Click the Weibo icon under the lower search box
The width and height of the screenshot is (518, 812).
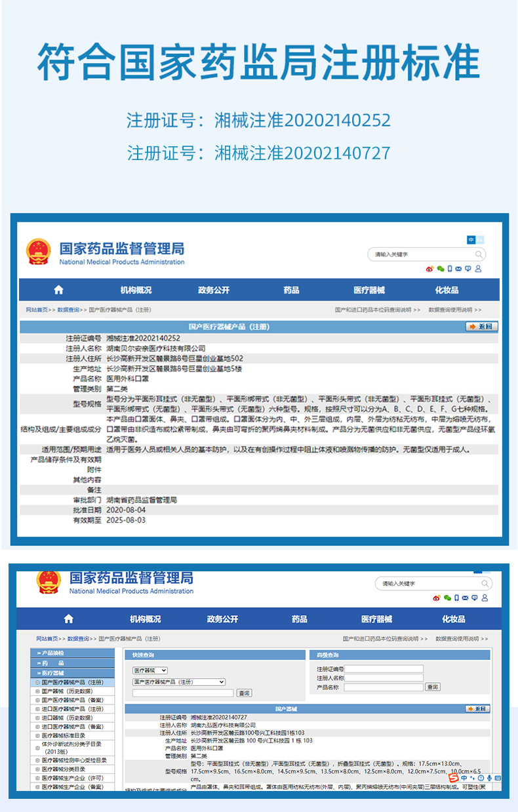tap(436, 598)
